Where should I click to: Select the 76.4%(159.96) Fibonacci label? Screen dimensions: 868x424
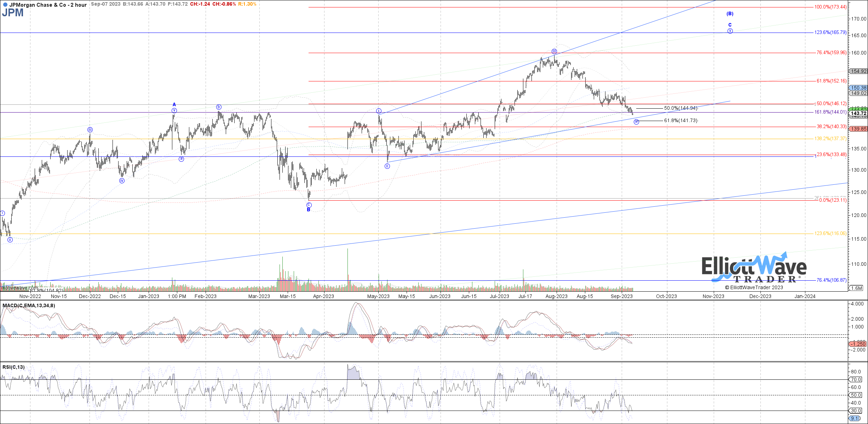click(x=832, y=53)
